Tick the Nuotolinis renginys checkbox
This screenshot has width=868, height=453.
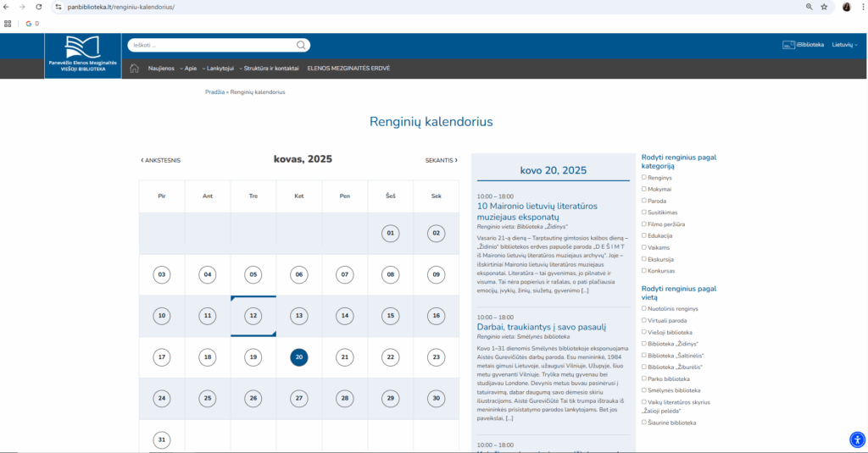pos(644,309)
